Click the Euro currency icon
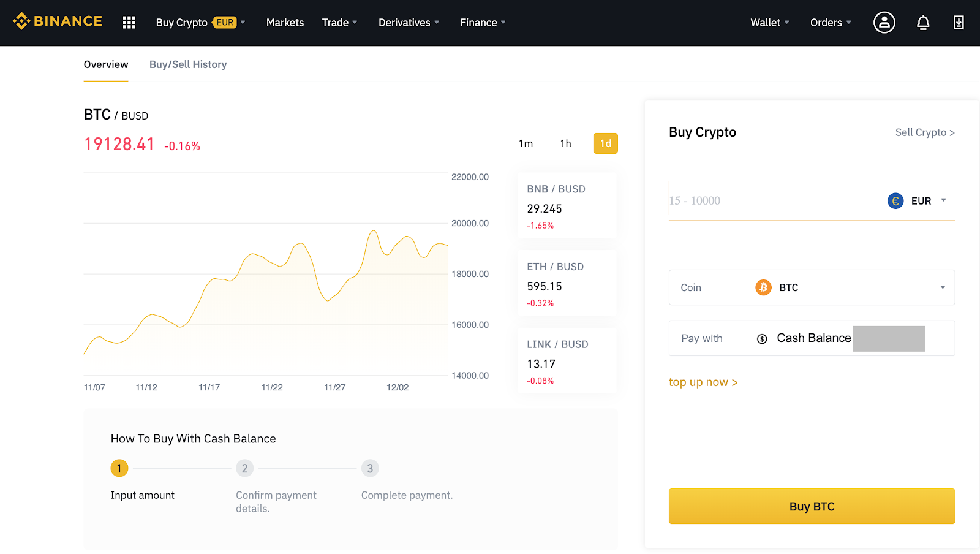This screenshot has width=980, height=554. (x=895, y=201)
